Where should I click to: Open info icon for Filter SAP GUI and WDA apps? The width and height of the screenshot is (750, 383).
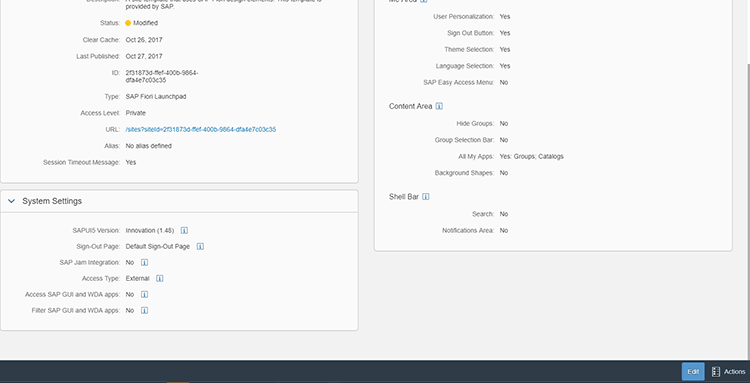[x=144, y=310]
